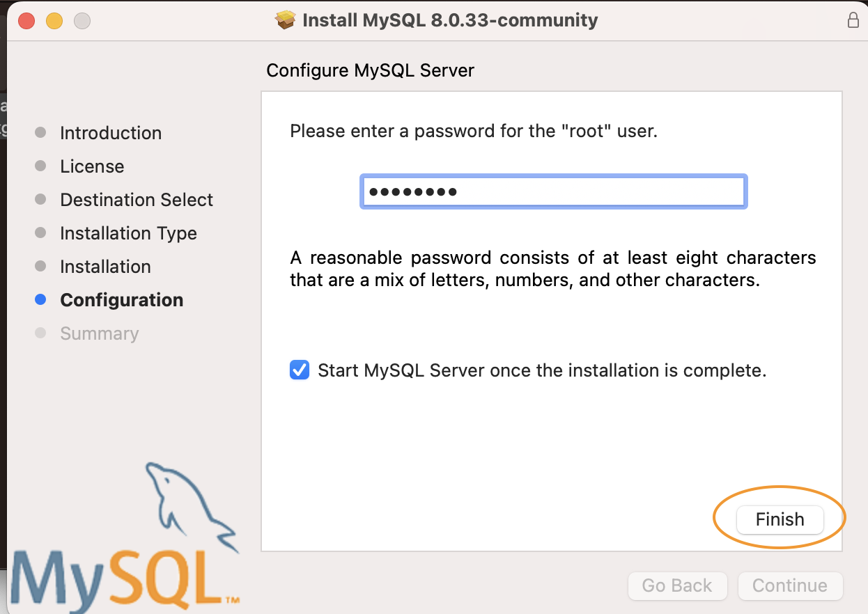Select the Configuration step in sidebar

122,300
